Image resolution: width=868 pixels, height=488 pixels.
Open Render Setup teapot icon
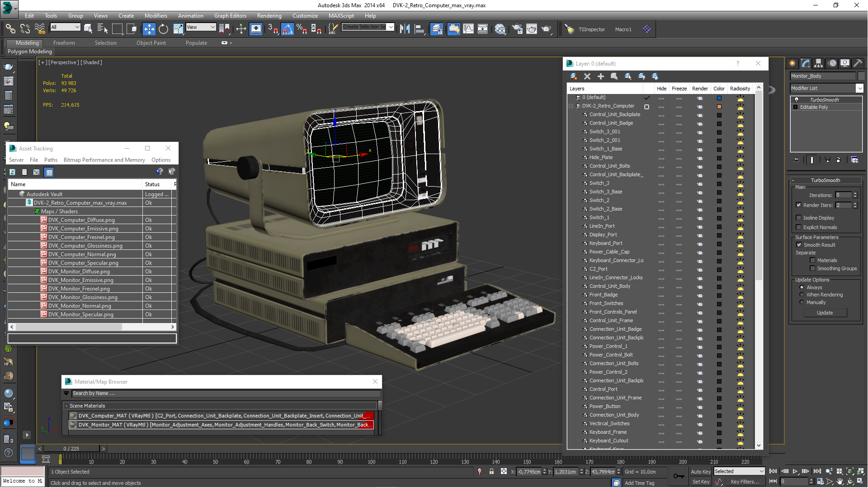click(517, 29)
